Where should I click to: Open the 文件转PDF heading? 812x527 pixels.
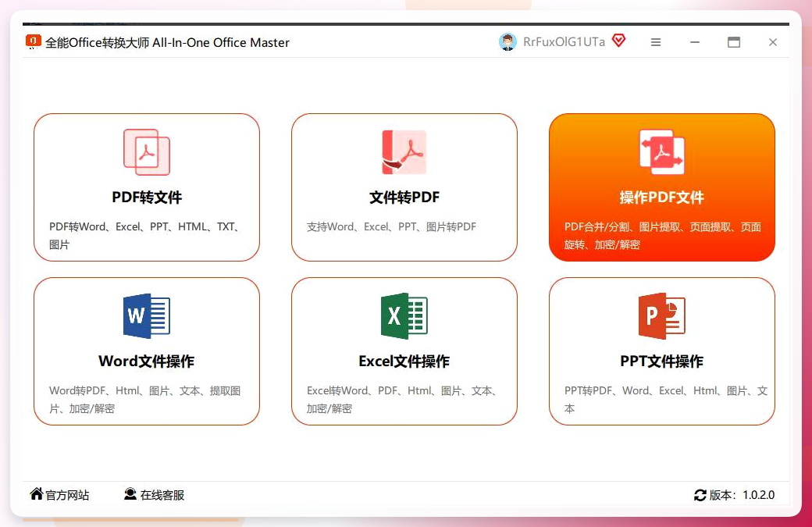tap(404, 198)
